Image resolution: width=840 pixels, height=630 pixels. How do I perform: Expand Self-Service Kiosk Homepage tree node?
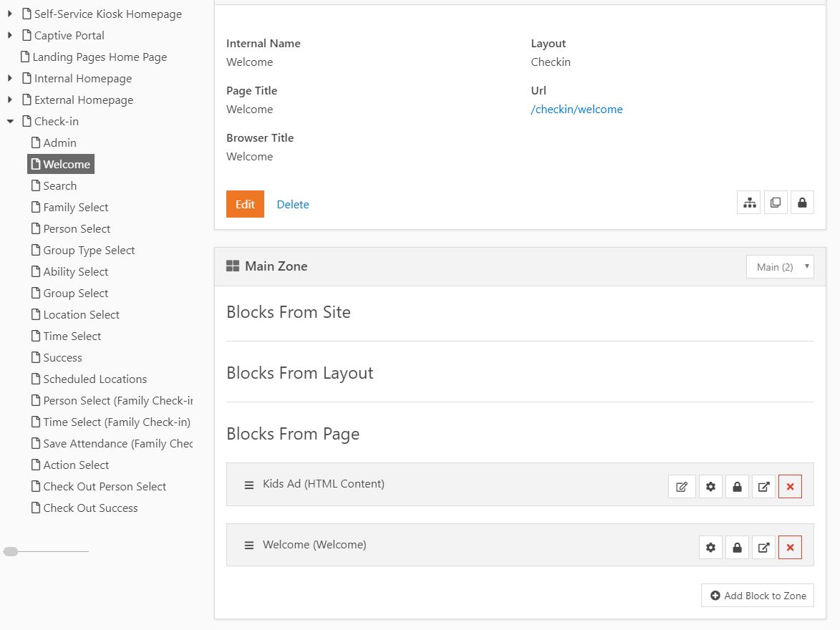[x=9, y=14]
